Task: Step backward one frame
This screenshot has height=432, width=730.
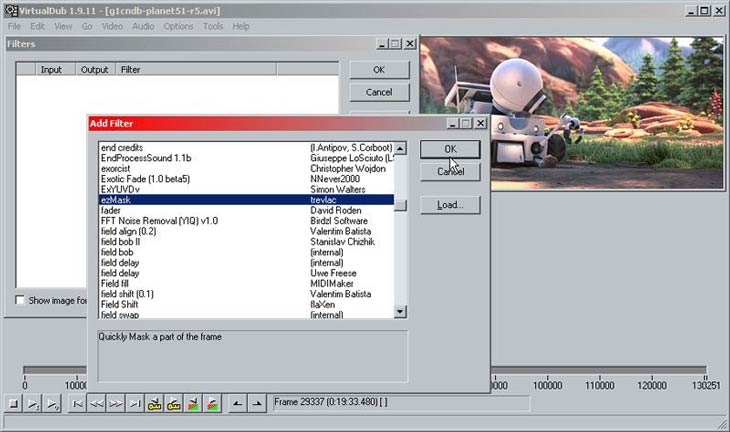Action: click(x=97, y=403)
